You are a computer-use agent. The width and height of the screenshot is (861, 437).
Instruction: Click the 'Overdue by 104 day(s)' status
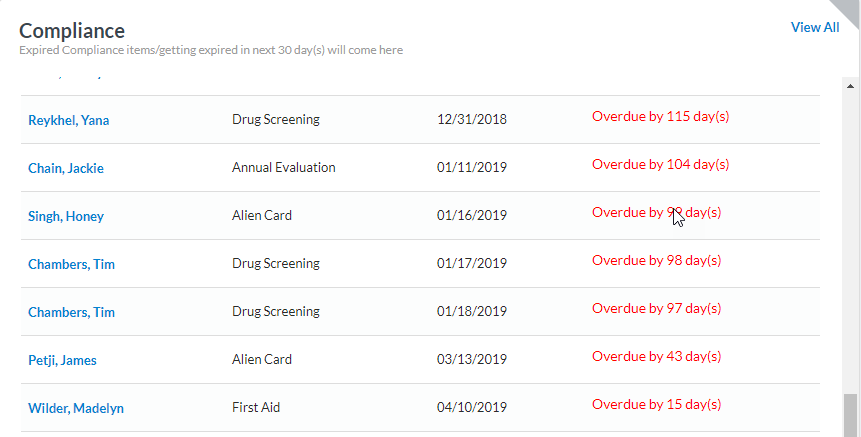[x=660, y=164]
